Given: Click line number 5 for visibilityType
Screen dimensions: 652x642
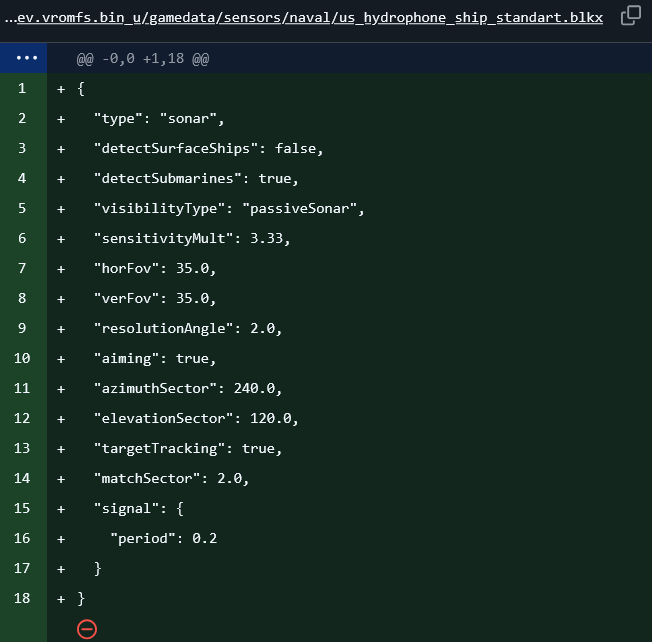Looking at the screenshot, I should pos(23,209).
